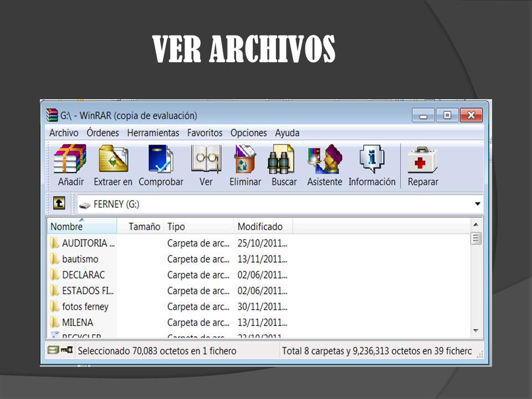The width and height of the screenshot is (532, 399).
Task: Select the ESTADOS FI... folder icon
Action: (55, 290)
